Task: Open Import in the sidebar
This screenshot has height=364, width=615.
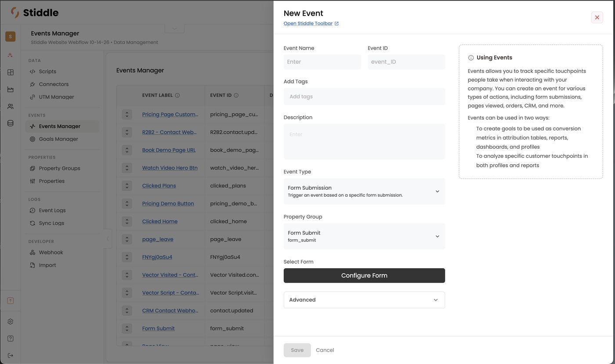Action: [x=47, y=265]
